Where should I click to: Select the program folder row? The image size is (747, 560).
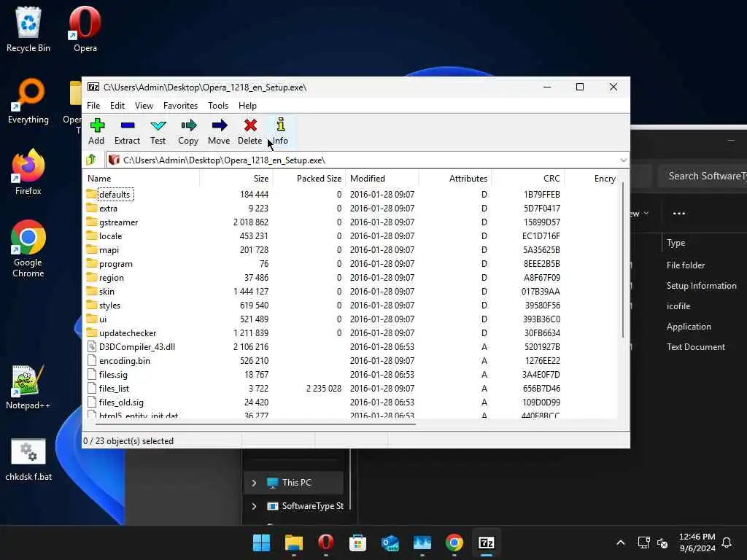pos(350,263)
